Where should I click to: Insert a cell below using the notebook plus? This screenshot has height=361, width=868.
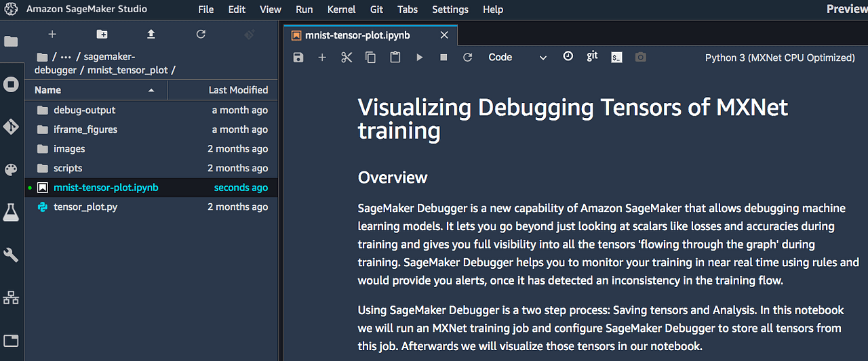click(322, 58)
